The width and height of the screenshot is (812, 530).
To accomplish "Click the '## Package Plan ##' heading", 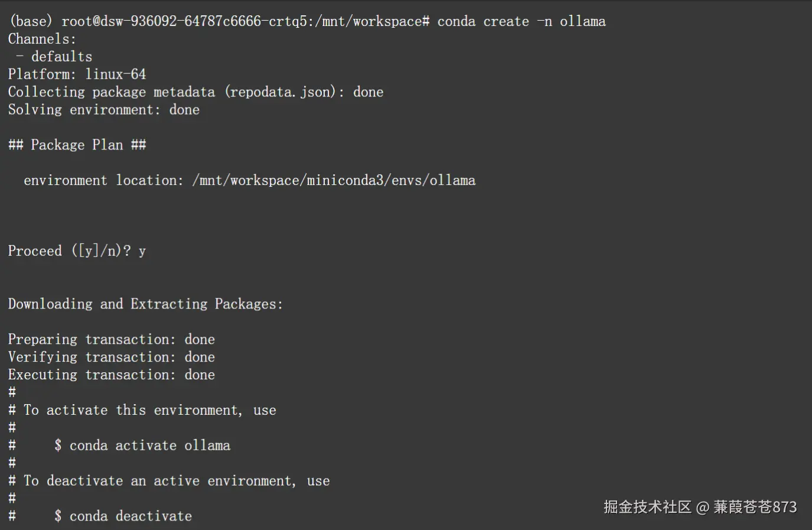I will pyautogui.click(x=77, y=145).
